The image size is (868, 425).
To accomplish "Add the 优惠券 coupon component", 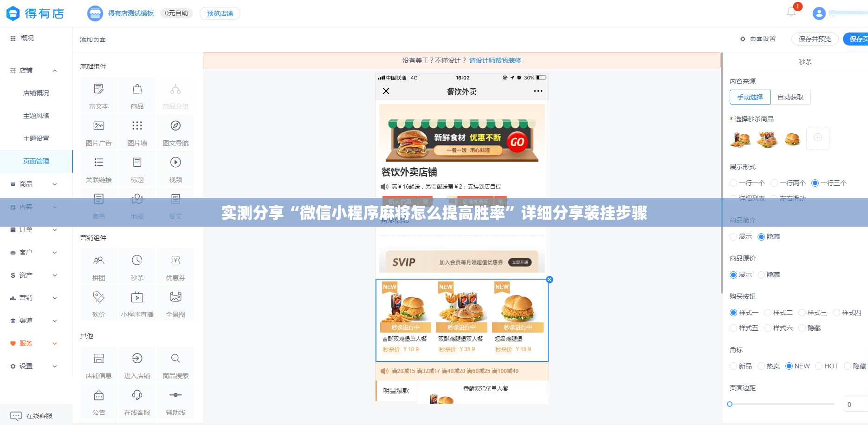I will click(175, 267).
